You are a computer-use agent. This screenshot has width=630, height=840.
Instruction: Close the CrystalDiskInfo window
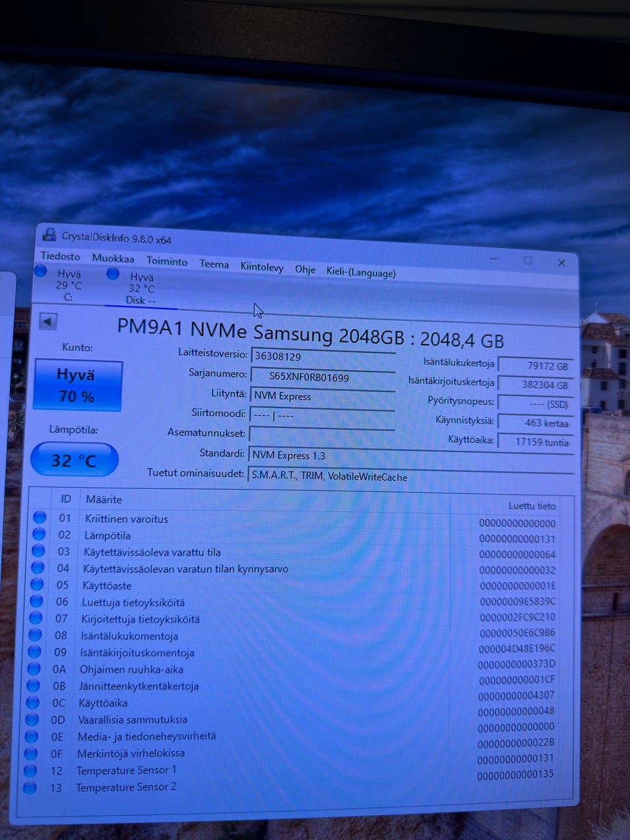point(561,262)
